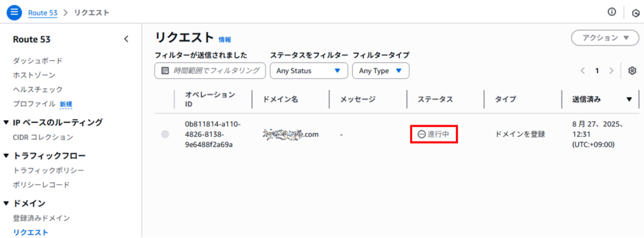Viewport: 644px width, 238px height.
Task: Open the hamburger navigation menu
Action: click(x=14, y=12)
